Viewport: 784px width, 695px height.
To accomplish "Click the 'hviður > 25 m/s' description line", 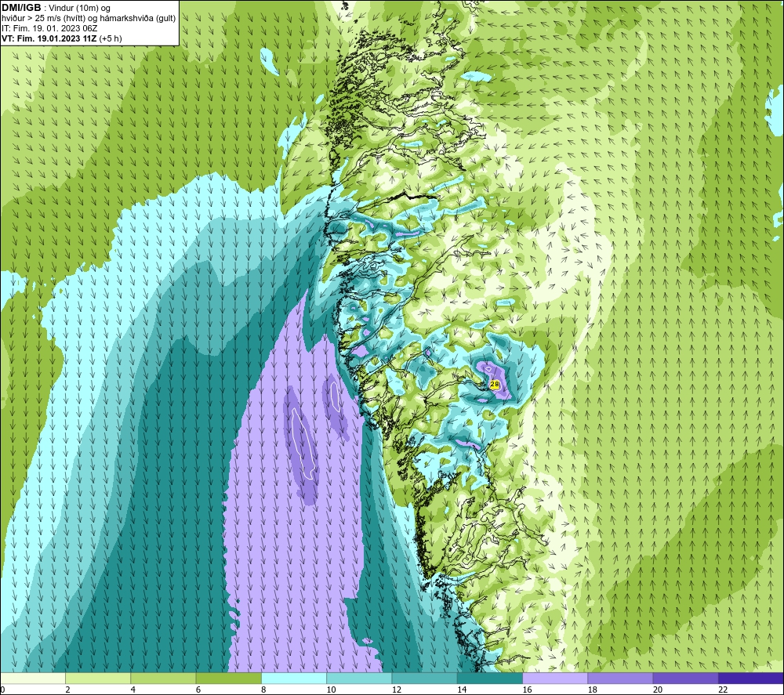I will 89,19.
